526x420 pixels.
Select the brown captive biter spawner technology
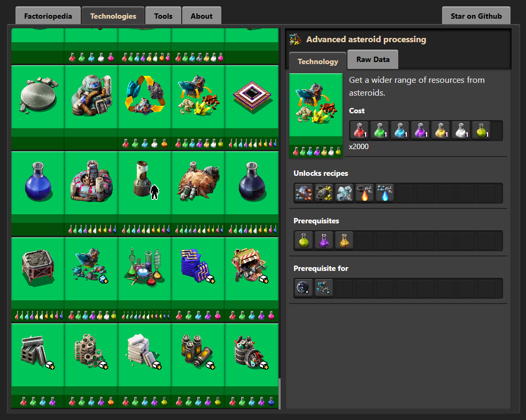[198, 193]
